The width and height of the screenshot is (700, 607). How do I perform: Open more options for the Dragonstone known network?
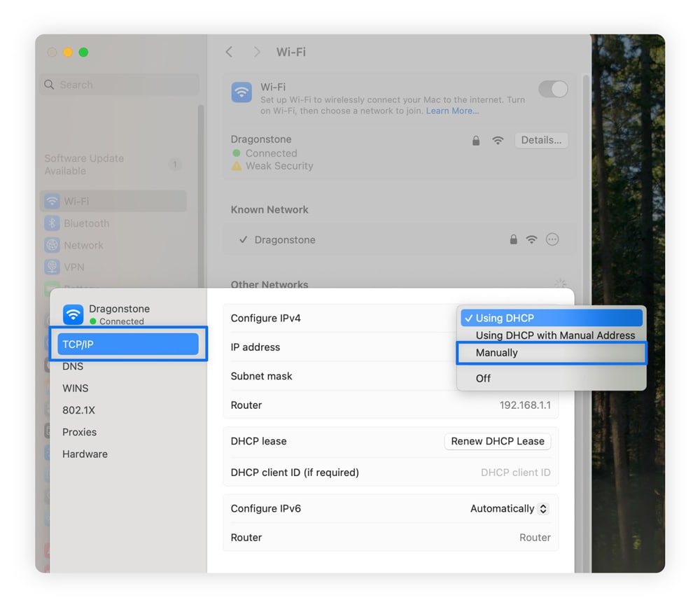click(x=552, y=239)
